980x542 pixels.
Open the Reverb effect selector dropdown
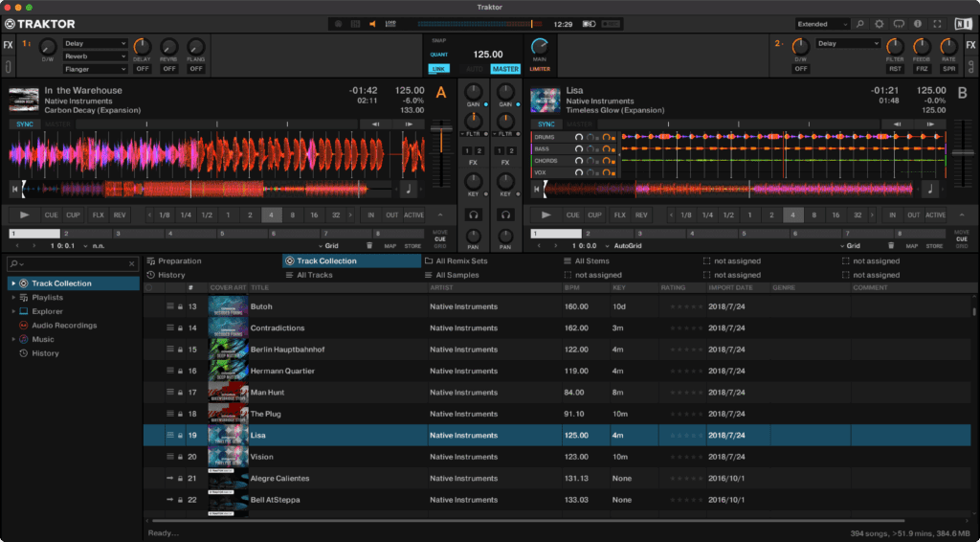pyautogui.click(x=96, y=56)
